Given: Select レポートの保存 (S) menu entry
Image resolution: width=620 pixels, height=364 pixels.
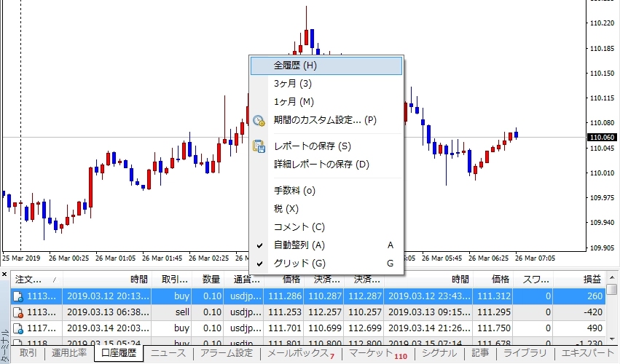Looking at the screenshot, I should (326, 146).
